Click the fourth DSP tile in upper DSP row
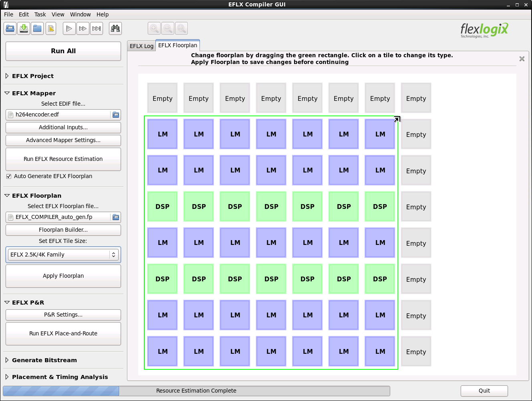 (x=271, y=207)
